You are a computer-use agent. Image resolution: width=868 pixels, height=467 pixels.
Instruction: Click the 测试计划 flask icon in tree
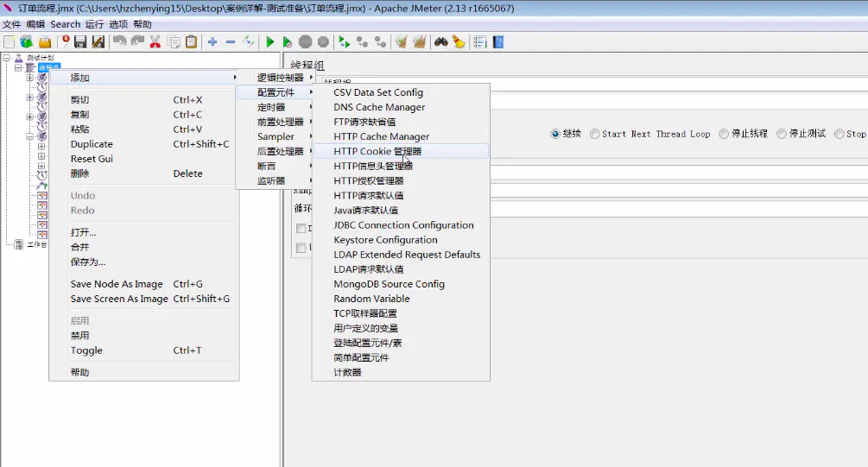[x=19, y=58]
